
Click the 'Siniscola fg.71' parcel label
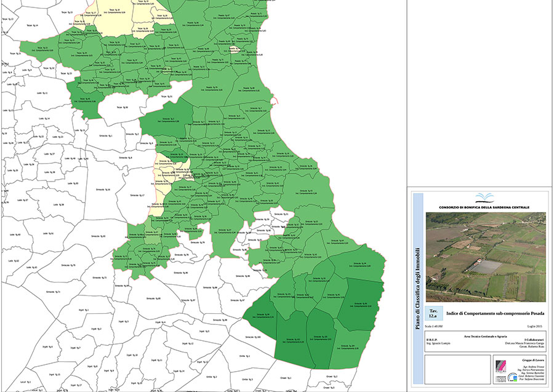click(x=53, y=292)
